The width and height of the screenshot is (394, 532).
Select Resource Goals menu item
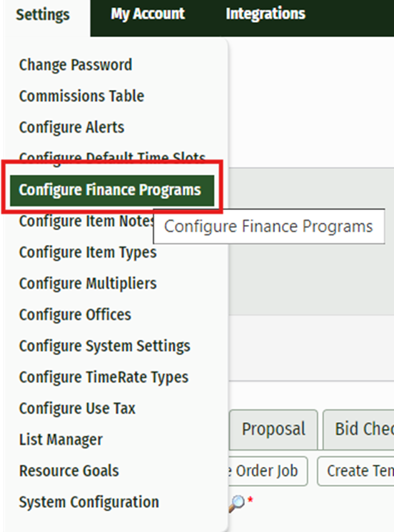tap(69, 471)
